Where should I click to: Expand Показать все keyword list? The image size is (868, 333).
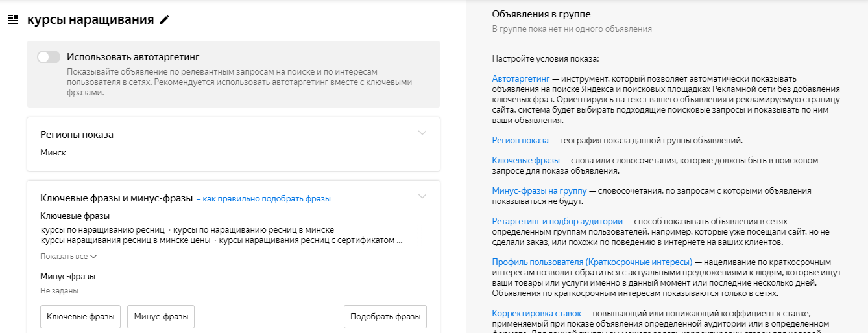coord(69,257)
